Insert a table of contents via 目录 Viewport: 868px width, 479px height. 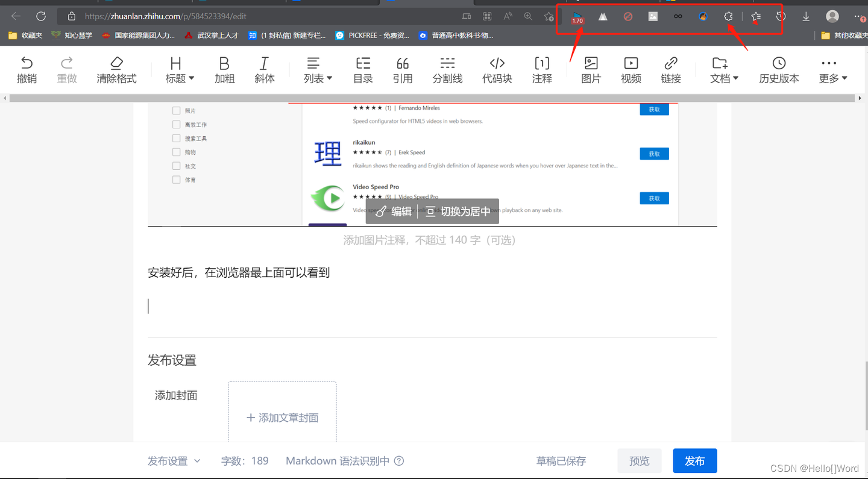point(363,70)
